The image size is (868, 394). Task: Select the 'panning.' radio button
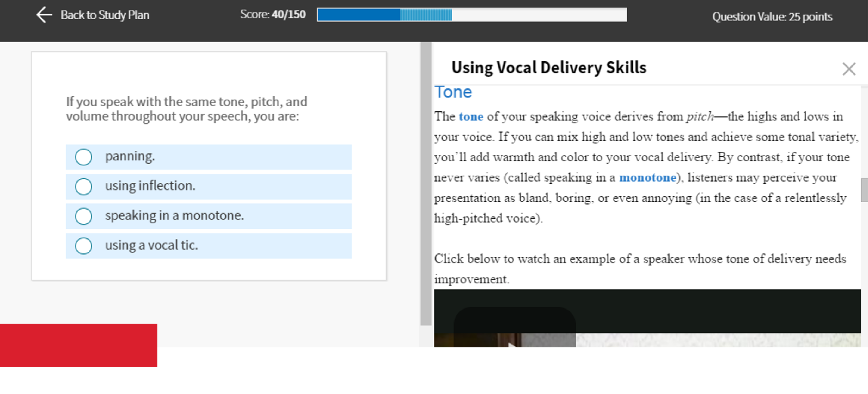pos(84,157)
